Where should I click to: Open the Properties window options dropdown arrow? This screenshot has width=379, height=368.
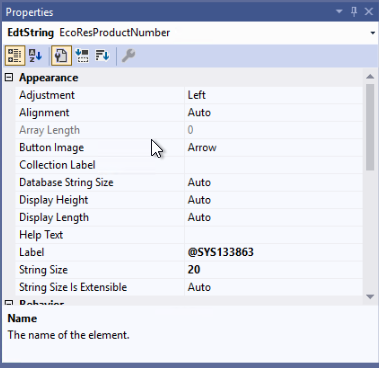pyautogui.click(x=339, y=12)
